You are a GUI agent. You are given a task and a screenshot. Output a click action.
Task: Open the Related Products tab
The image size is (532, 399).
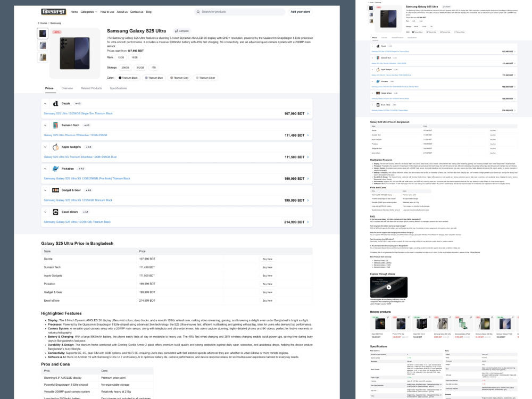(x=92, y=88)
